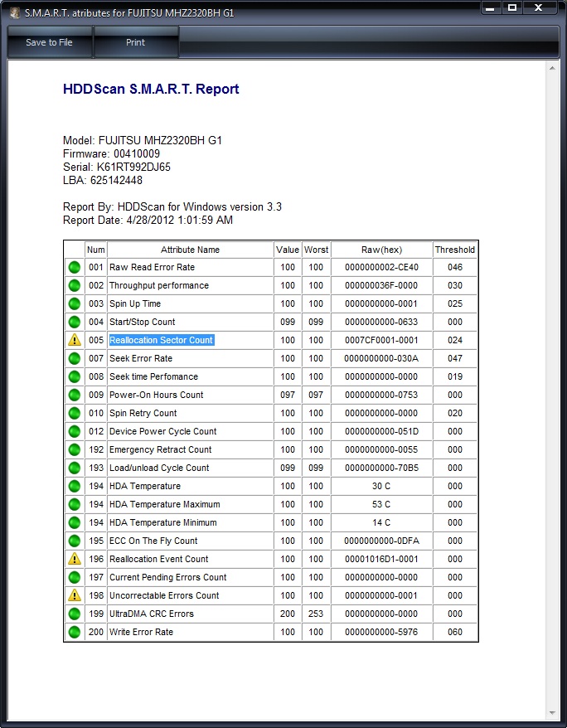Image resolution: width=567 pixels, height=728 pixels.
Task: Click green status icon for UltraDMA CRC Errors
Action: pyautogui.click(x=75, y=614)
